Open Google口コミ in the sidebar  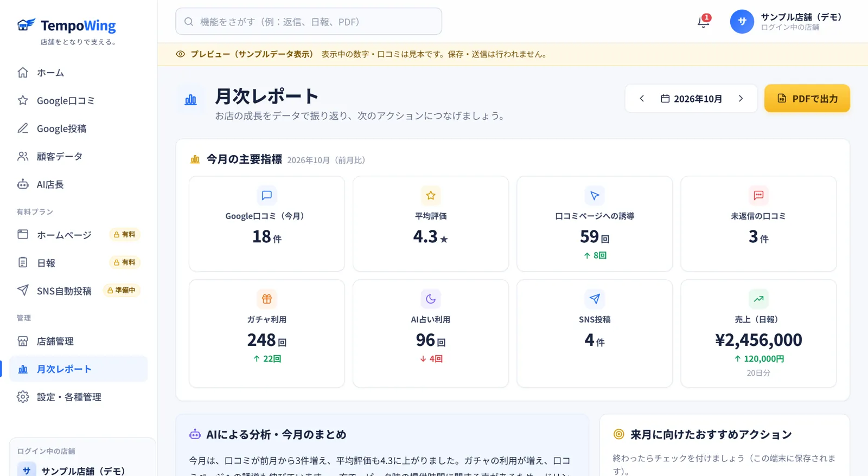(79, 100)
